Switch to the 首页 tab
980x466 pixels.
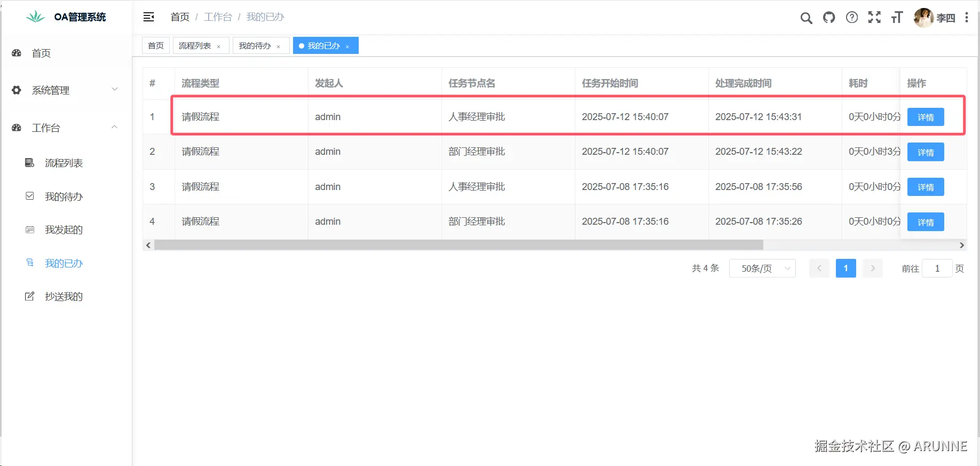pos(156,46)
